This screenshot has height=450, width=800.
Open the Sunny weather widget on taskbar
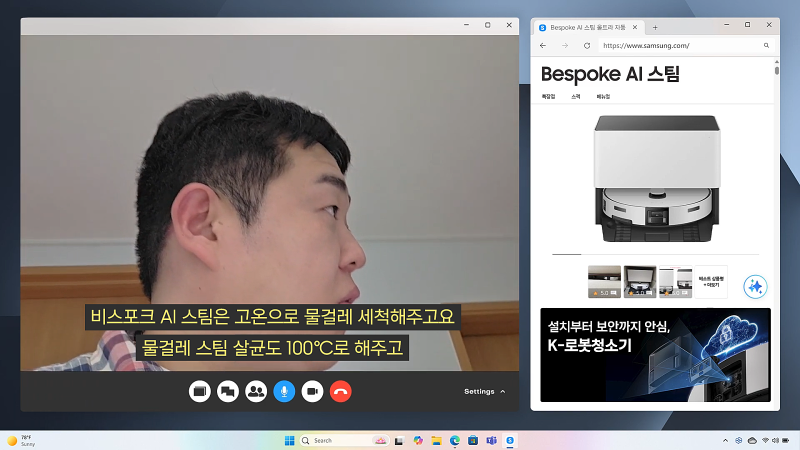tap(20, 440)
